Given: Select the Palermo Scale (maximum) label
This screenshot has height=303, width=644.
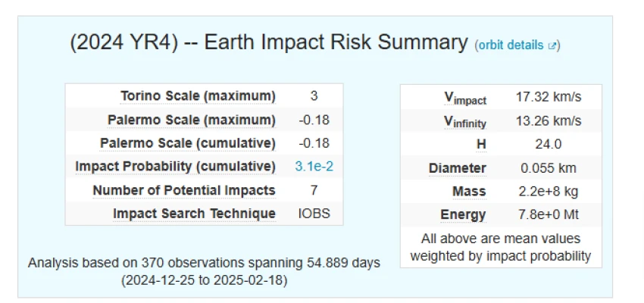Looking at the screenshot, I should coord(192,120).
